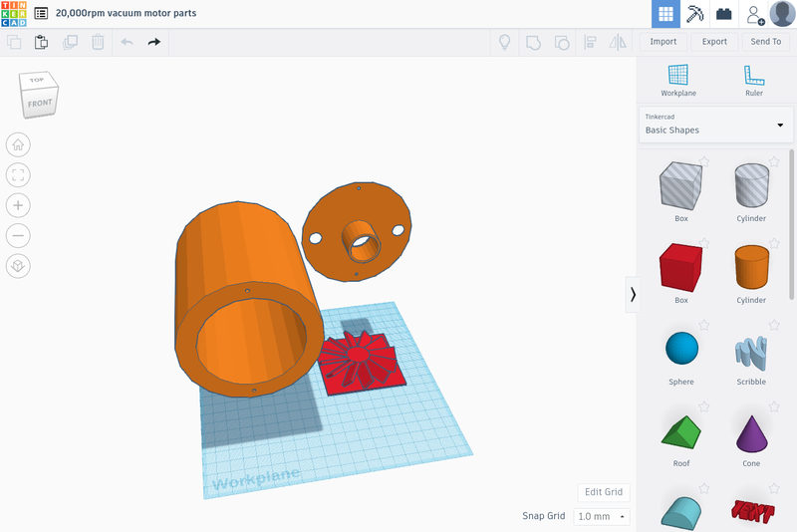
Task: Click Fit all in view icon
Action: point(18,175)
